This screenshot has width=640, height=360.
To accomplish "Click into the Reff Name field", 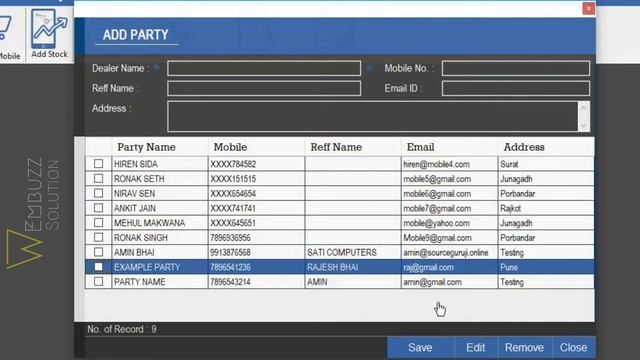I will pyautogui.click(x=264, y=88).
